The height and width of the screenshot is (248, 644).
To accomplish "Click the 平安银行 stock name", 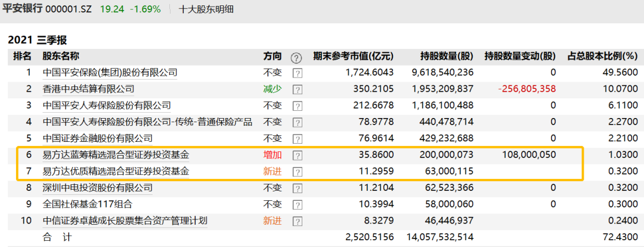I will [x=22, y=9].
